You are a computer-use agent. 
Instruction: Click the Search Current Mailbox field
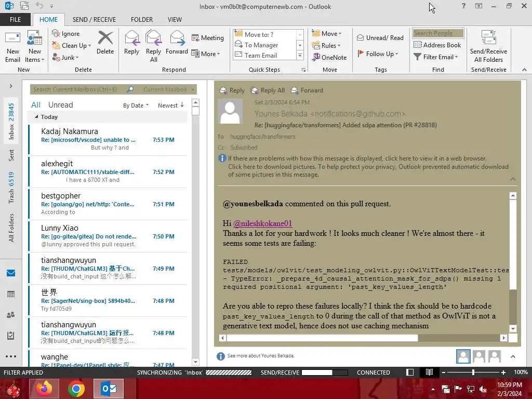78,89
